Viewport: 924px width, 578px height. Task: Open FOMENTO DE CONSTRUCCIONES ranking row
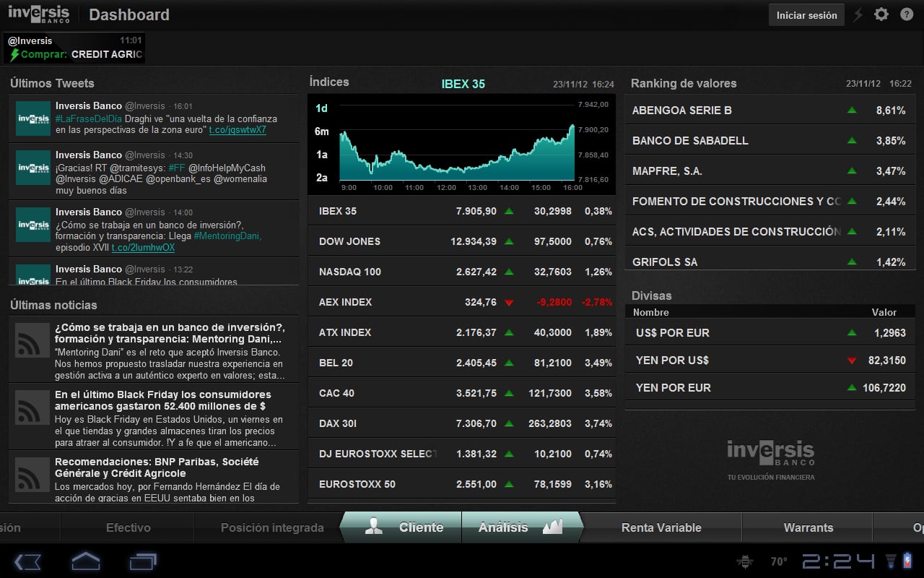770,201
